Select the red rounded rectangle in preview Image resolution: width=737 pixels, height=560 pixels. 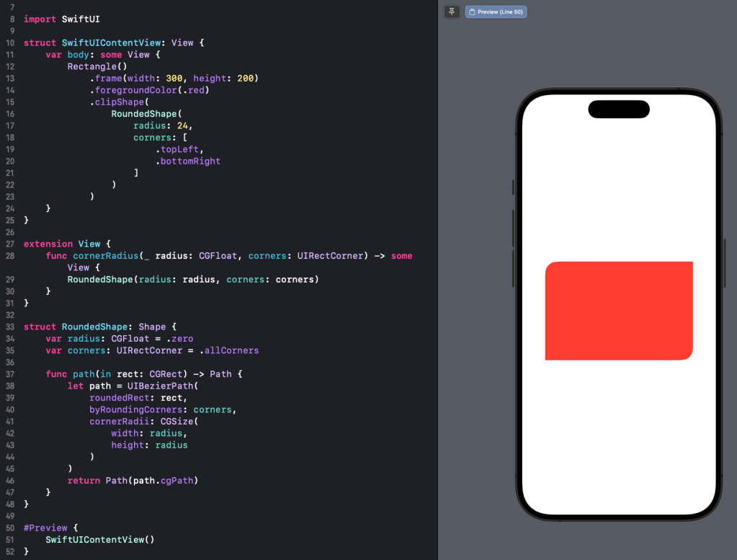tap(619, 311)
